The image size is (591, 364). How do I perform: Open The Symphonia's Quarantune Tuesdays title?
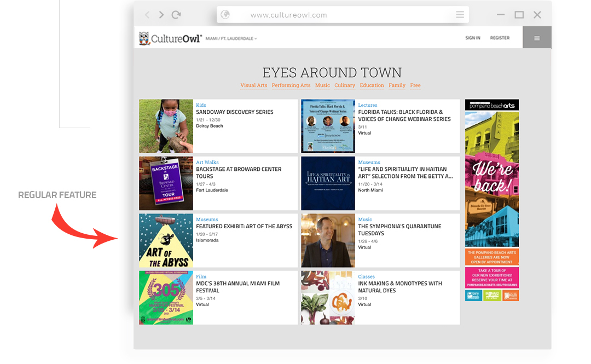click(399, 230)
